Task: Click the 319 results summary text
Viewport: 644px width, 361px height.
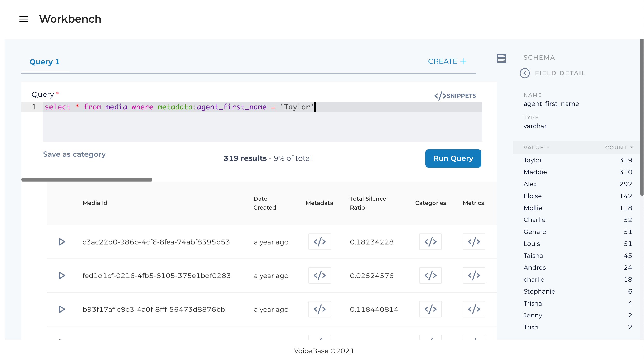Action: pyautogui.click(x=267, y=158)
